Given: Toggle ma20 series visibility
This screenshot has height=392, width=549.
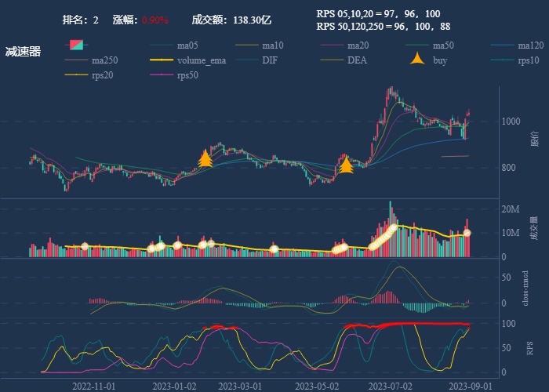Looking at the screenshot, I should coord(333,45).
